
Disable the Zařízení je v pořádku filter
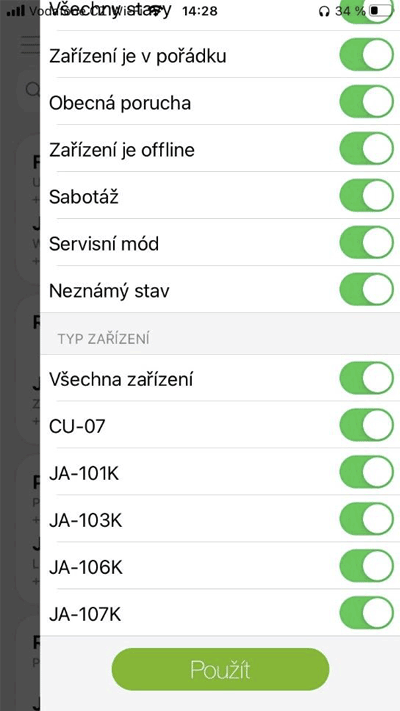tap(366, 54)
